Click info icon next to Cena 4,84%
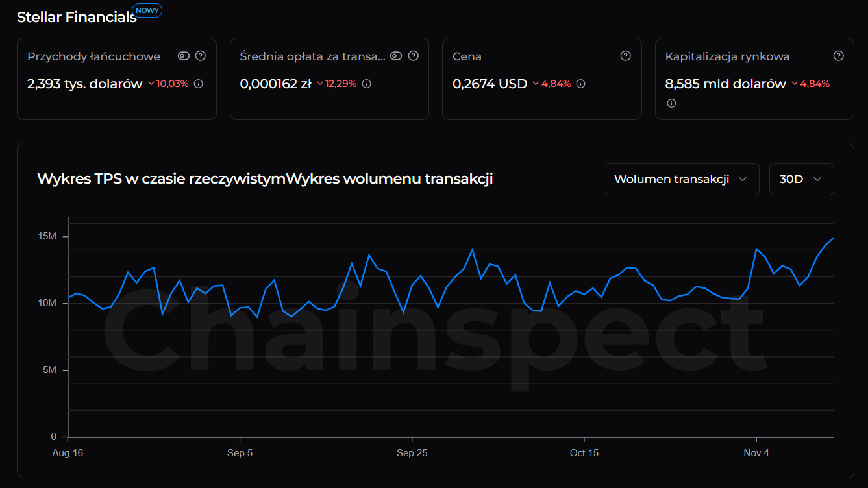 581,84
